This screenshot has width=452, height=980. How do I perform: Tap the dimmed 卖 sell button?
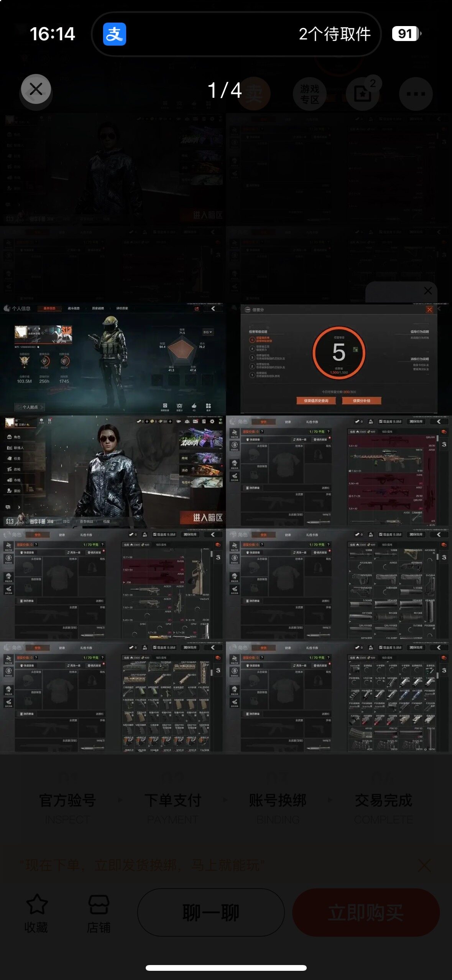pyautogui.click(x=254, y=94)
